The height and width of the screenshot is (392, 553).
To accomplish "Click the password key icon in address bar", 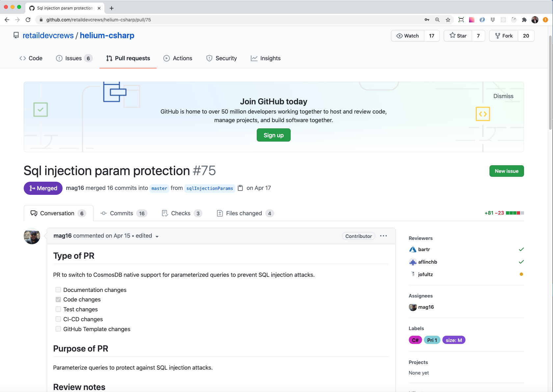I will tap(427, 20).
